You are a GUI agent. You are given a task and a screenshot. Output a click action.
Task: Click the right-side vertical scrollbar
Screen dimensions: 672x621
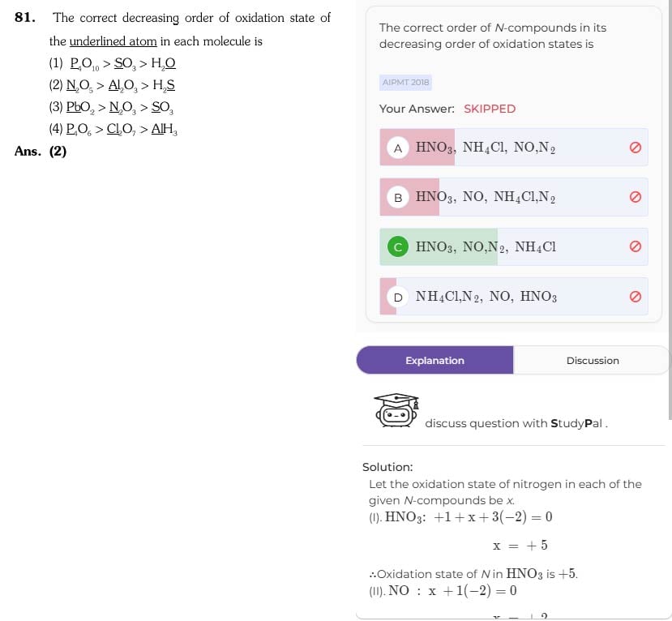click(670, 210)
